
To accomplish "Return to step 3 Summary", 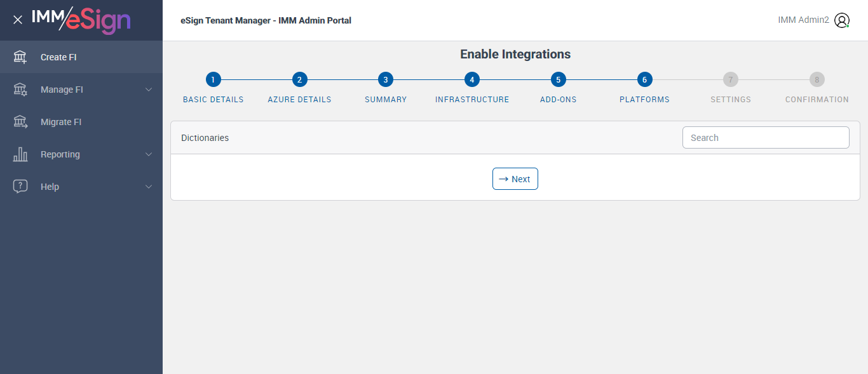I will 386,80.
